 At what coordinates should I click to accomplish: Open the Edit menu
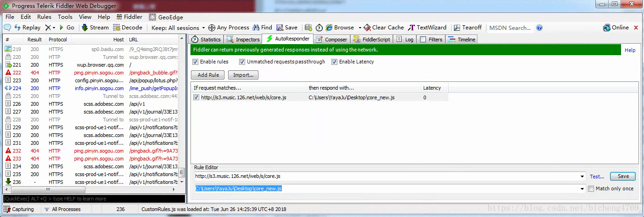pos(26,17)
